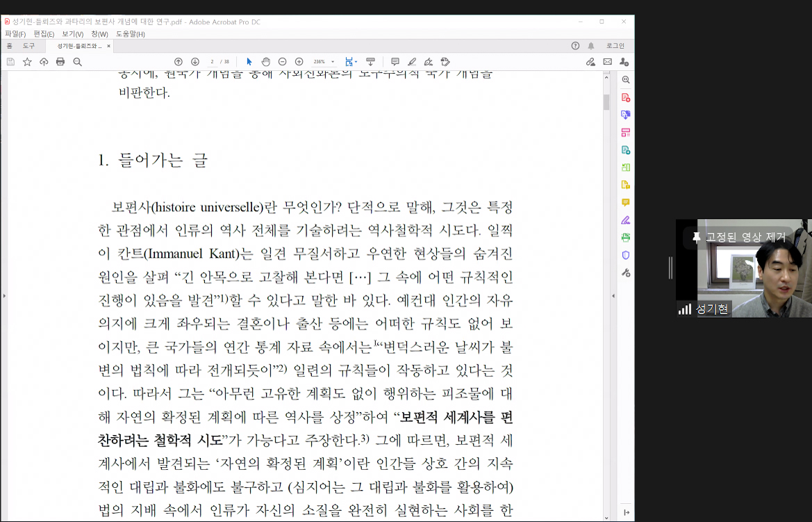Click the Save file icon

(10, 62)
